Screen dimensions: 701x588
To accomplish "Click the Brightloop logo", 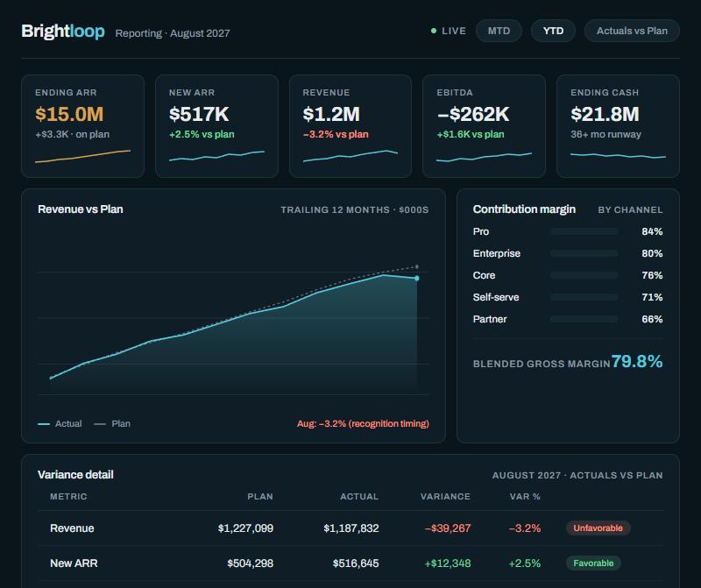I will pyautogui.click(x=63, y=32).
